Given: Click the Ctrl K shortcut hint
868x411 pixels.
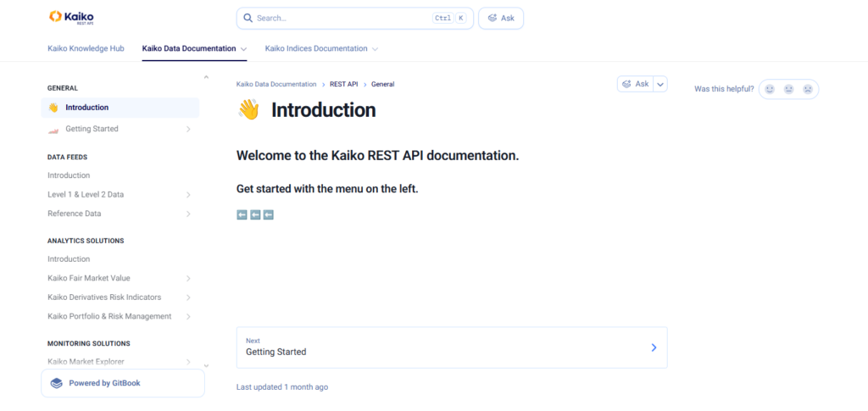Looking at the screenshot, I should [x=449, y=19].
